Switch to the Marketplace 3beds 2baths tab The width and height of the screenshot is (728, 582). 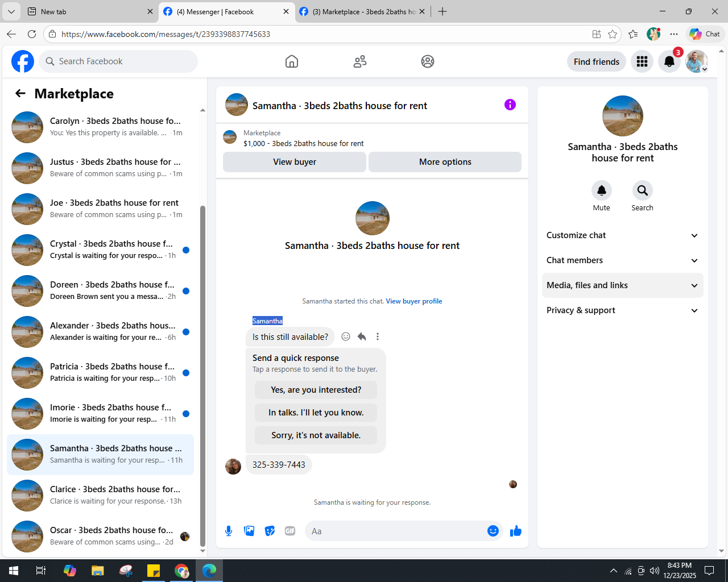[x=362, y=11]
